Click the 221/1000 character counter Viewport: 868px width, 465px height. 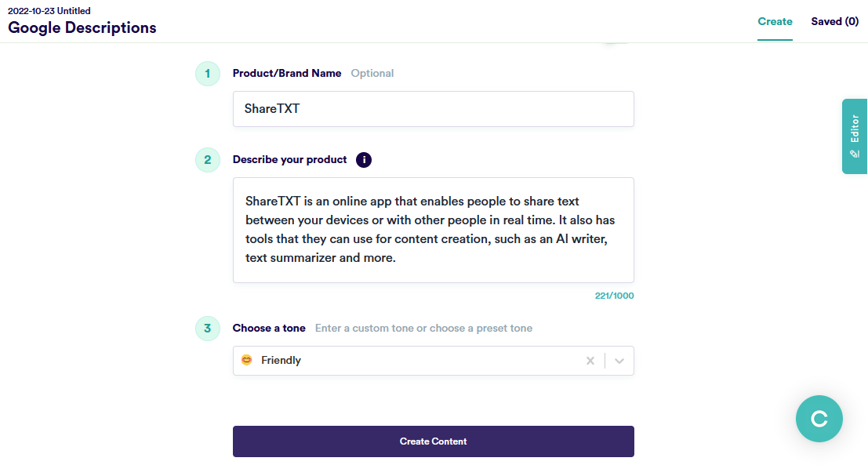pos(614,296)
